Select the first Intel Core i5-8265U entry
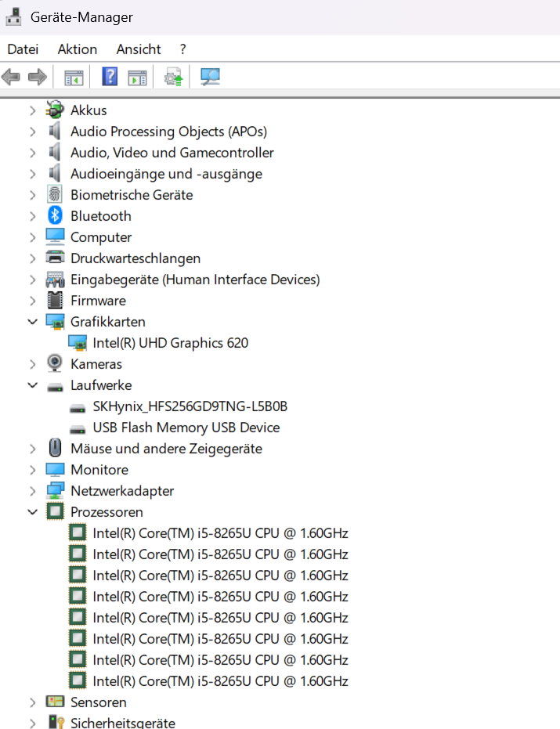 click(220, 533)
